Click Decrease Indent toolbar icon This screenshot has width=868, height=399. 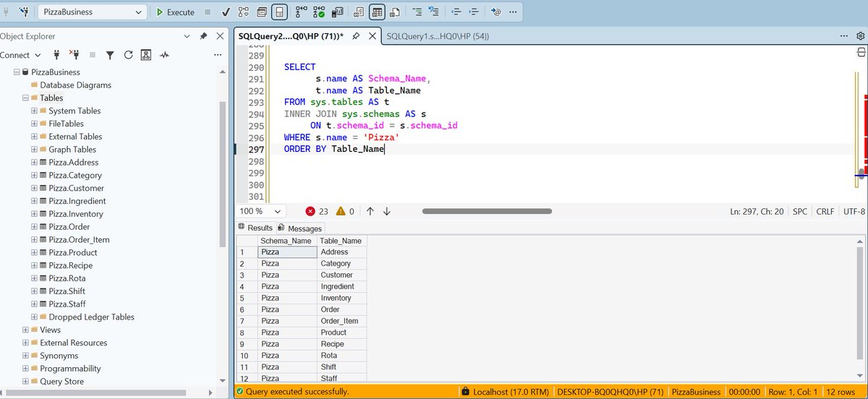click(x=456, y=12)
